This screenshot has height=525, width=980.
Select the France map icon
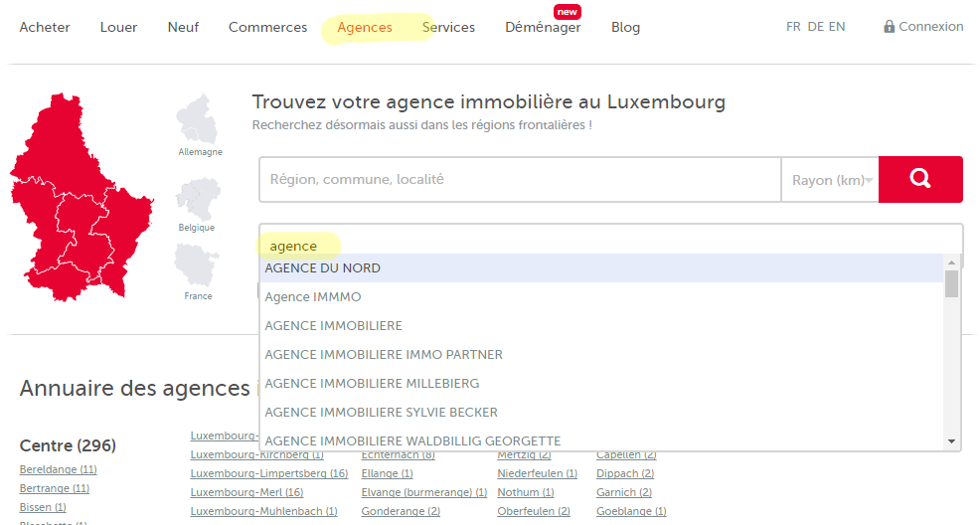tap(197, 265)
